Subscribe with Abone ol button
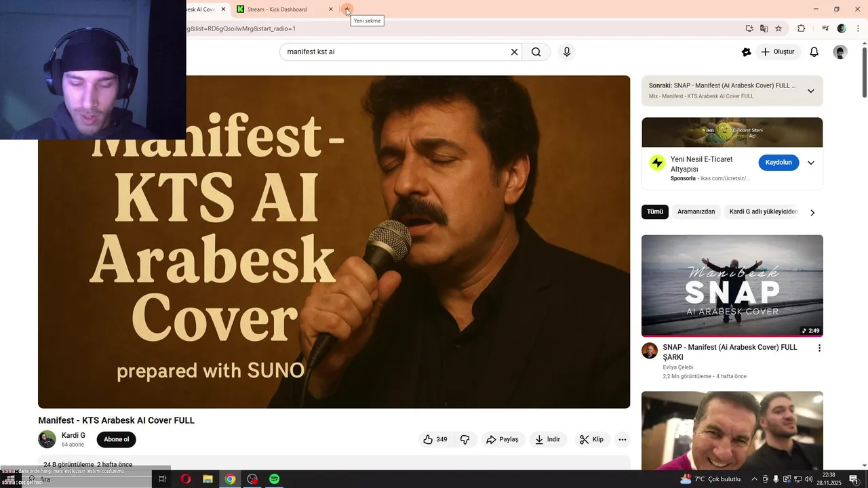 click(x=117, y=439)
